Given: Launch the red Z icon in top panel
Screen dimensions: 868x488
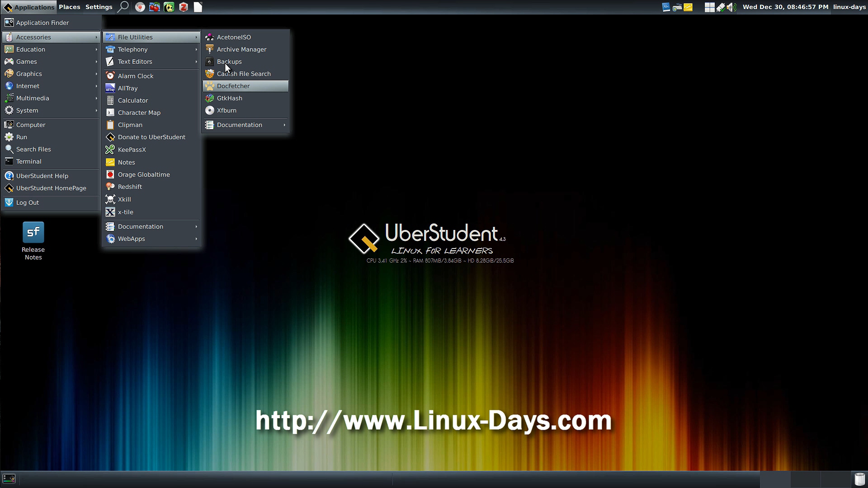Looking at the screenshot, I should click(184, 7).
